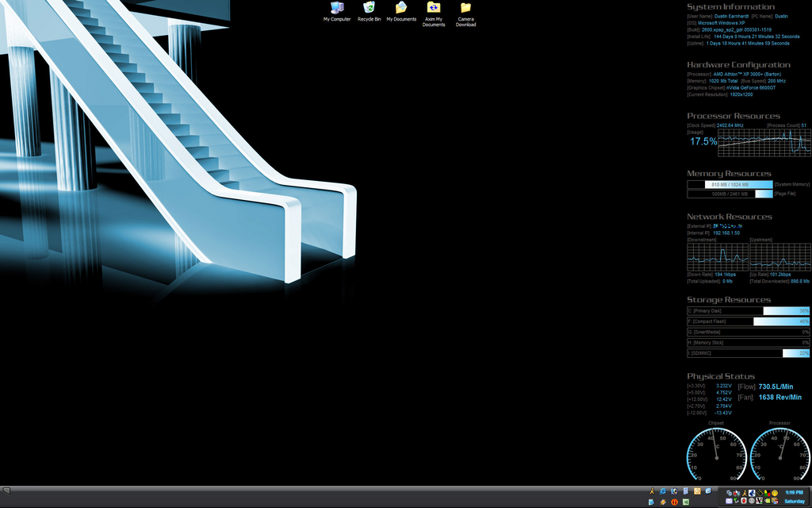Click up rate value 101.2kbps

(x=780, y=274)
